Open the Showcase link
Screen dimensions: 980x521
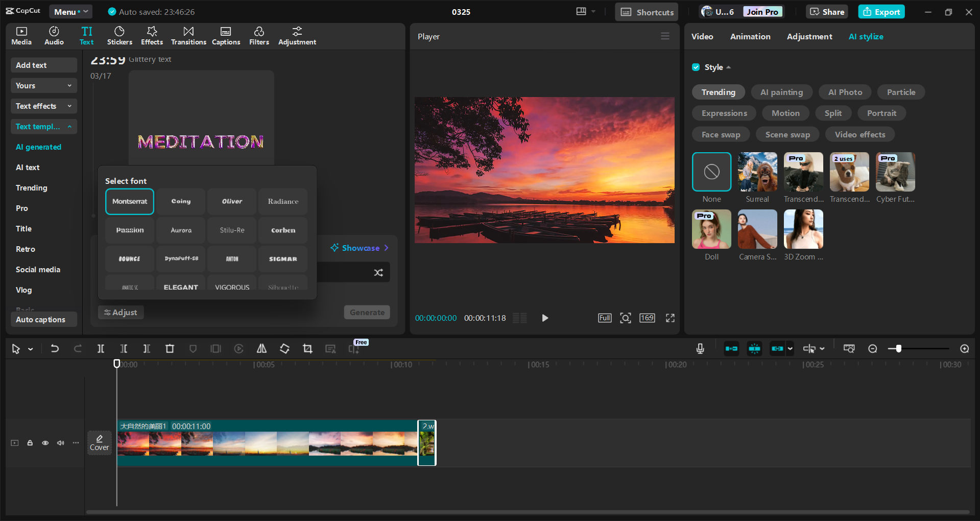[359, 248]
